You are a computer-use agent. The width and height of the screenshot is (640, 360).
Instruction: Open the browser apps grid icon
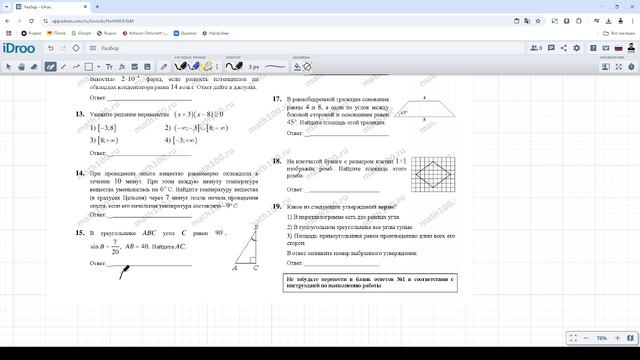(9, 33)
